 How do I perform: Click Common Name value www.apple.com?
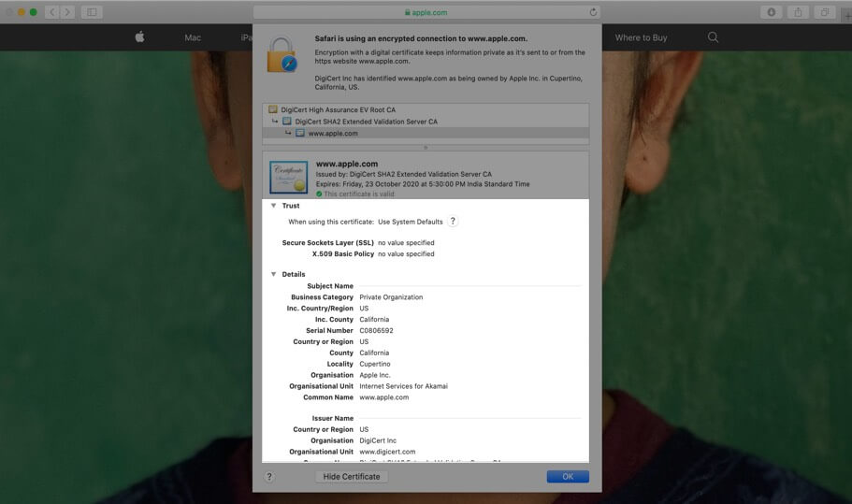coord(383,397)
